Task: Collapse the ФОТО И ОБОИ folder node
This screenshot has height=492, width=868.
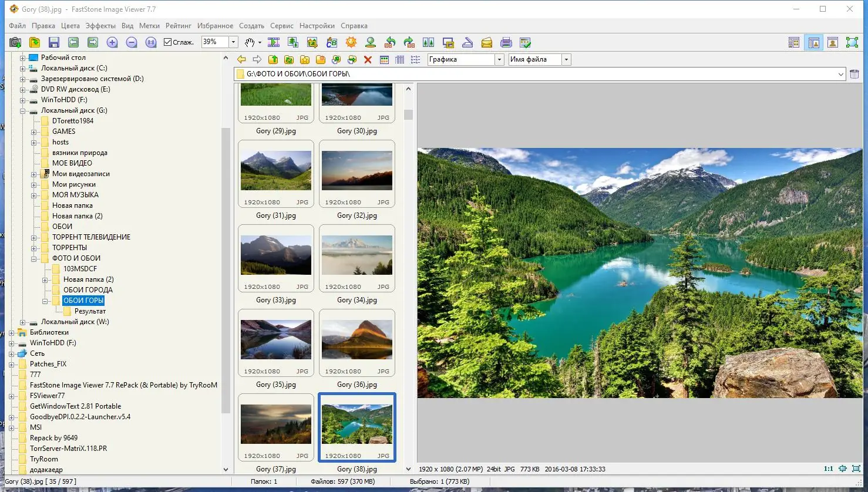Action: [x=33, y=258]
